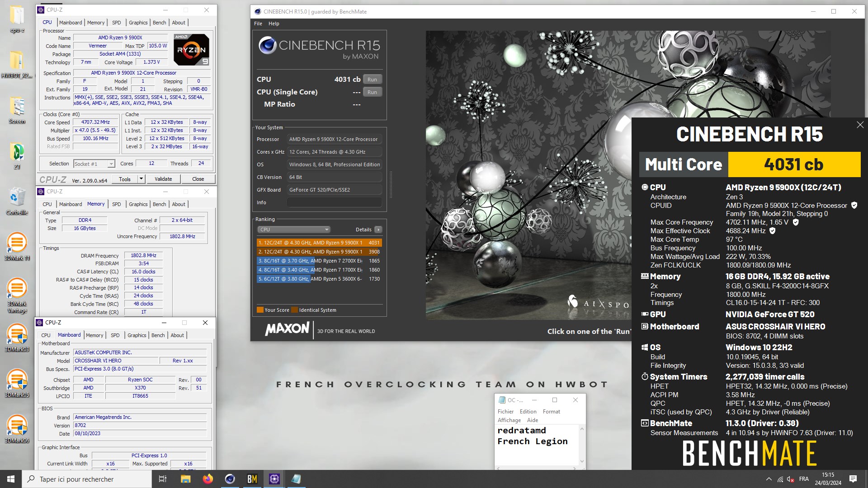Open Bench tab in top CPU-Z window
Image resolution: width=868 pixels, height=488 pixels.
159,23
